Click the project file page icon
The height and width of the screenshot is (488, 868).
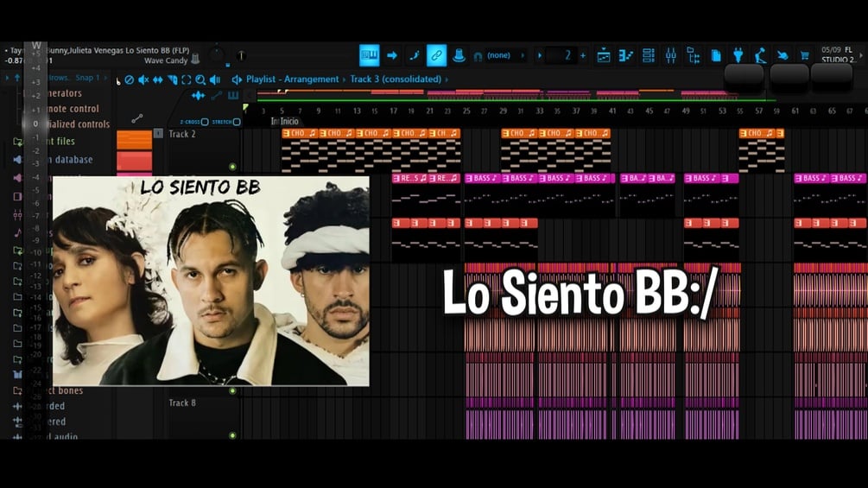tap(716, 55)
